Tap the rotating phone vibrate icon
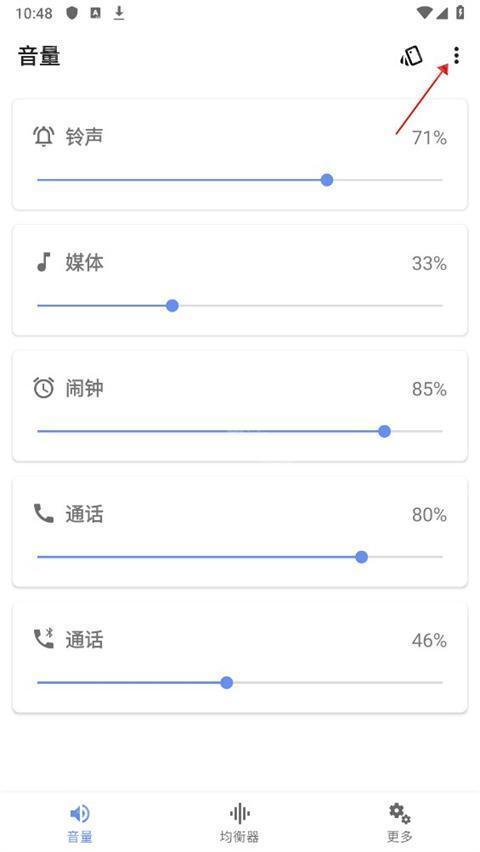The width and height of the screenshot is (480, 852). coord(412,56)
